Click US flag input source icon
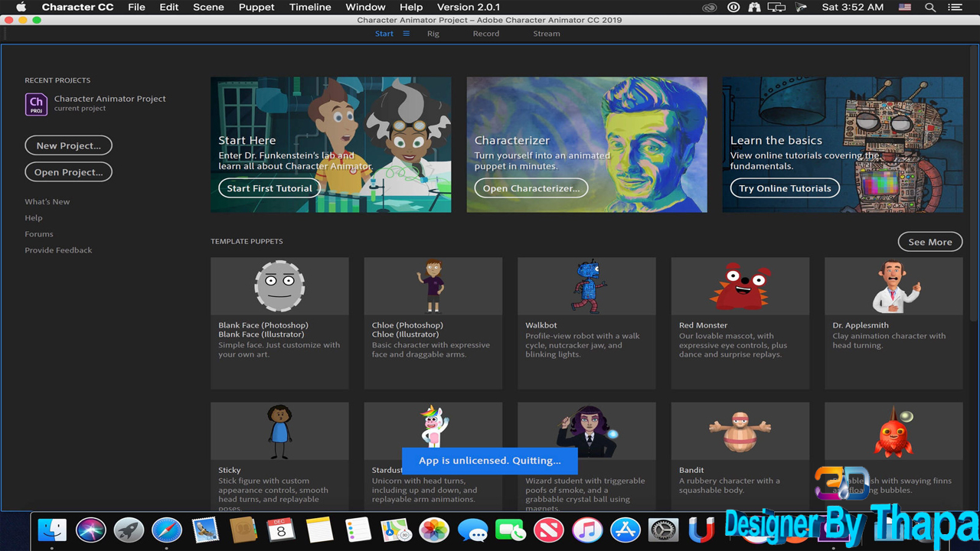 point(905,7)
